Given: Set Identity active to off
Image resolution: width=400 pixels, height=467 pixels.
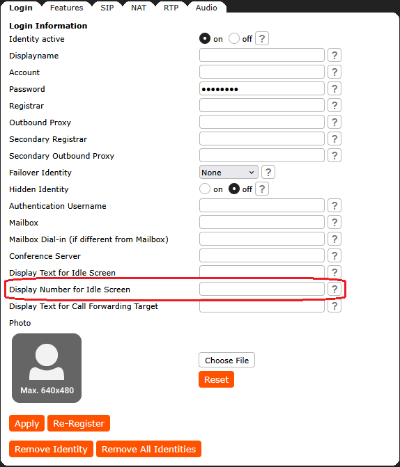Looking at the screenshot, I should (x=234, y=39).
